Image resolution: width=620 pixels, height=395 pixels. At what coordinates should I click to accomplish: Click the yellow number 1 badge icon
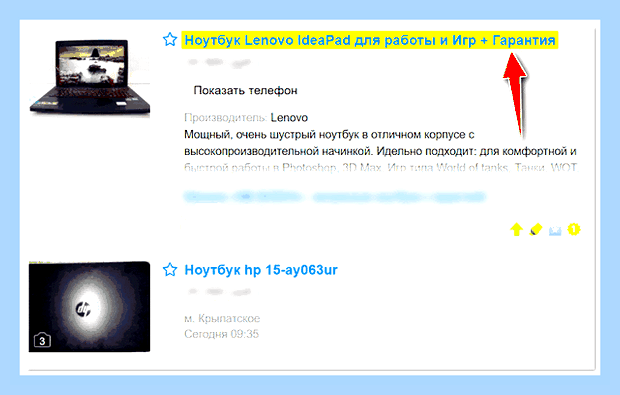tap(574, 229)
